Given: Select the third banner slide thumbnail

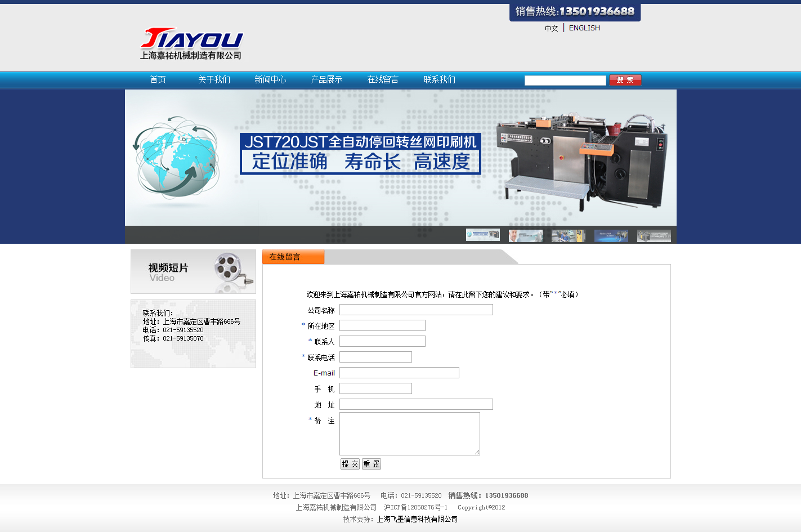Looking at the screenshot, I should coord(568,235).
